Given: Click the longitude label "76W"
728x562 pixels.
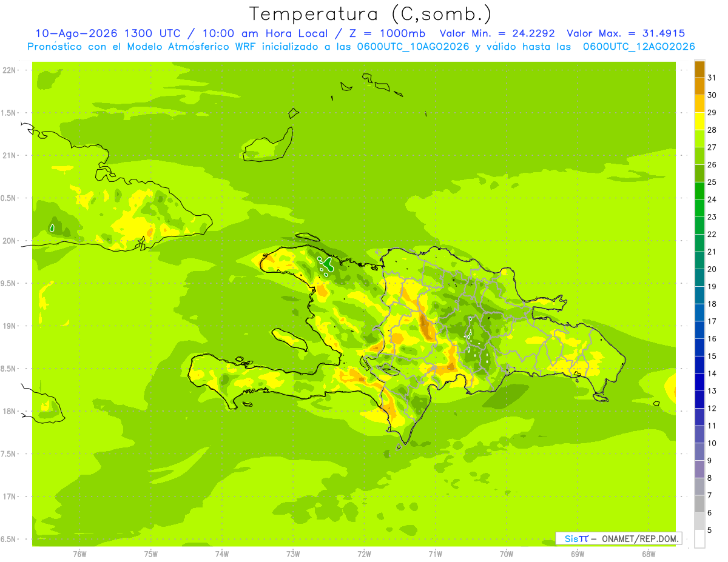Looking at the screenshot, I should [x=79, y=554].
